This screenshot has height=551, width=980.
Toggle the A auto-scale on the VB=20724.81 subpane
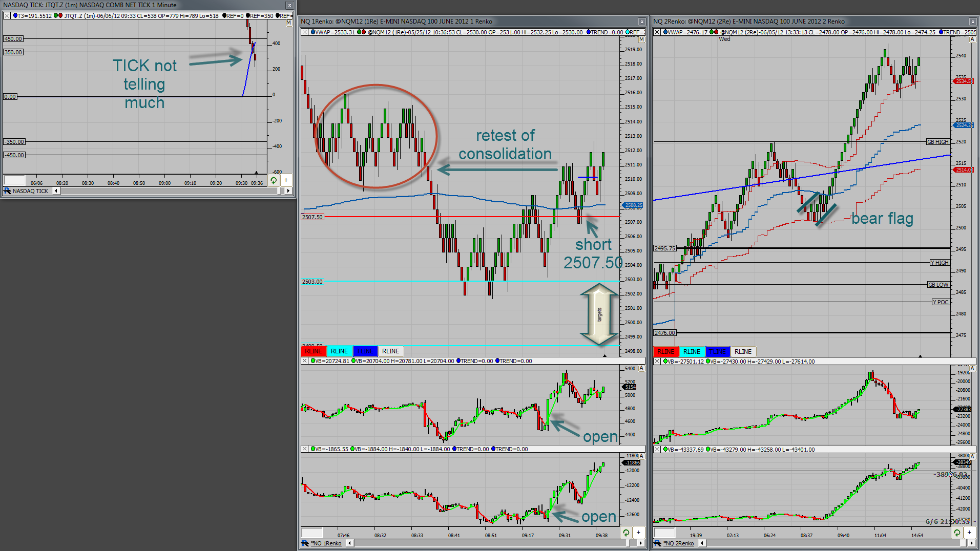pyautogui.click(x=641, y=368)
